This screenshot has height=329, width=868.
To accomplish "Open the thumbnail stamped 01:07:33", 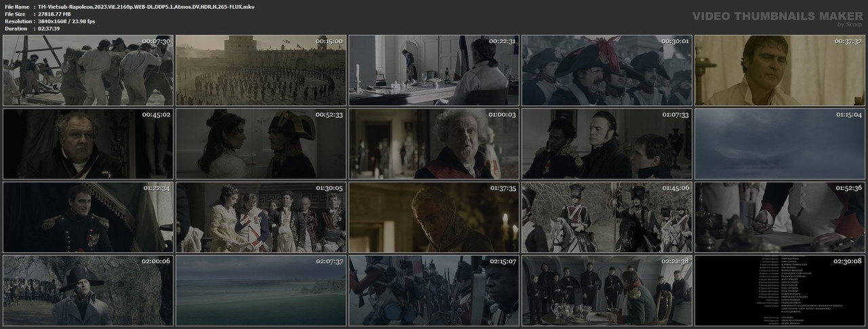I will pos(607,143).
